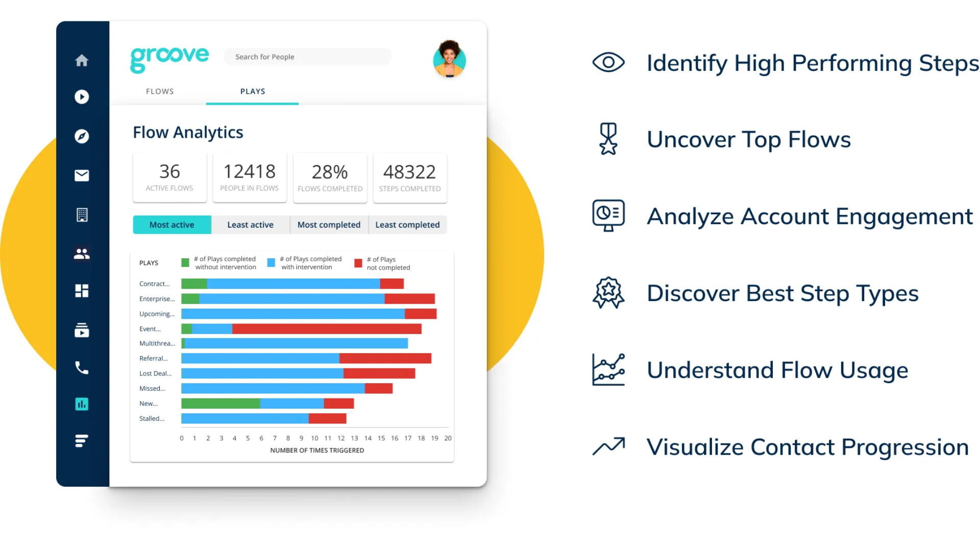Open the compass explore sidebar icon
980x551 pixels.
pos(82,136)
